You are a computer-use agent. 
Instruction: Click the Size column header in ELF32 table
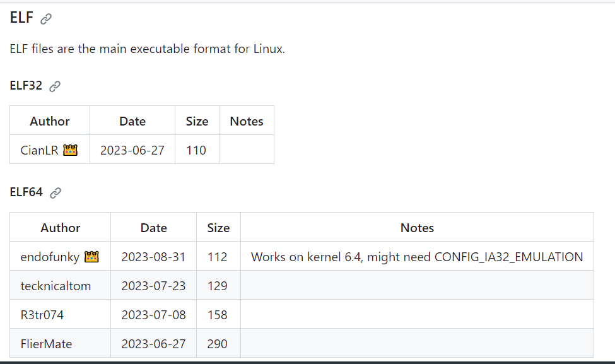pos(197,121)
